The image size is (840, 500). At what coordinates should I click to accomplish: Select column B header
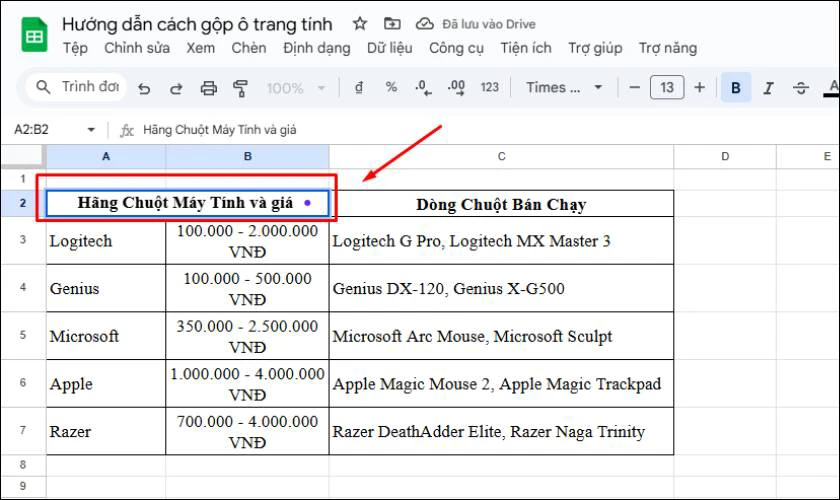pos(248,156)
